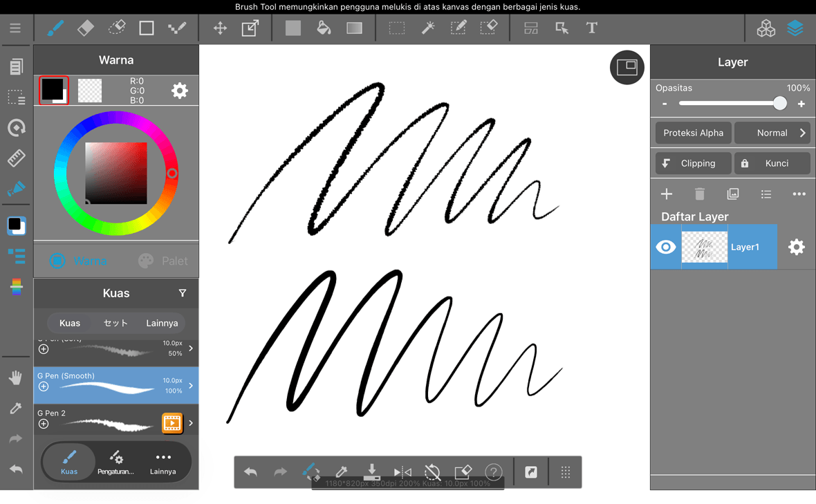Switch to the Lainnya brush tab
Viewport: 816px width, 504px height.
pos(162,323)
